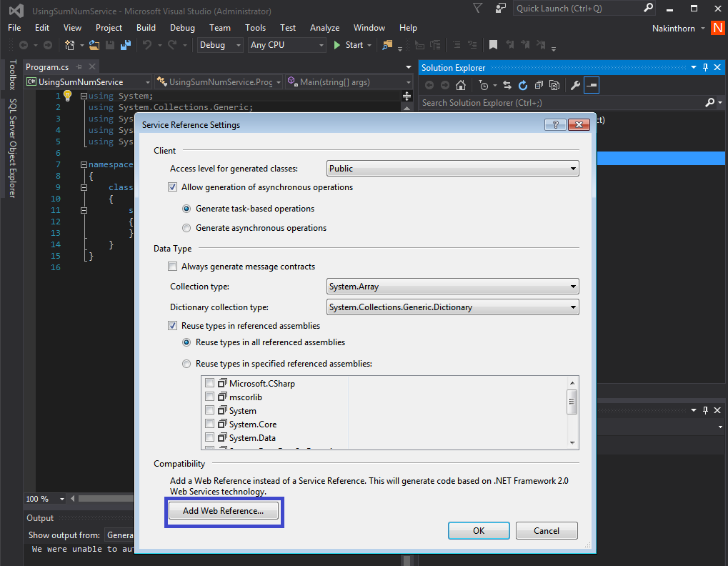Screen dimensions: 728x566
Task: Pin the Solution Explorer panel
Action: pos(705,67)
